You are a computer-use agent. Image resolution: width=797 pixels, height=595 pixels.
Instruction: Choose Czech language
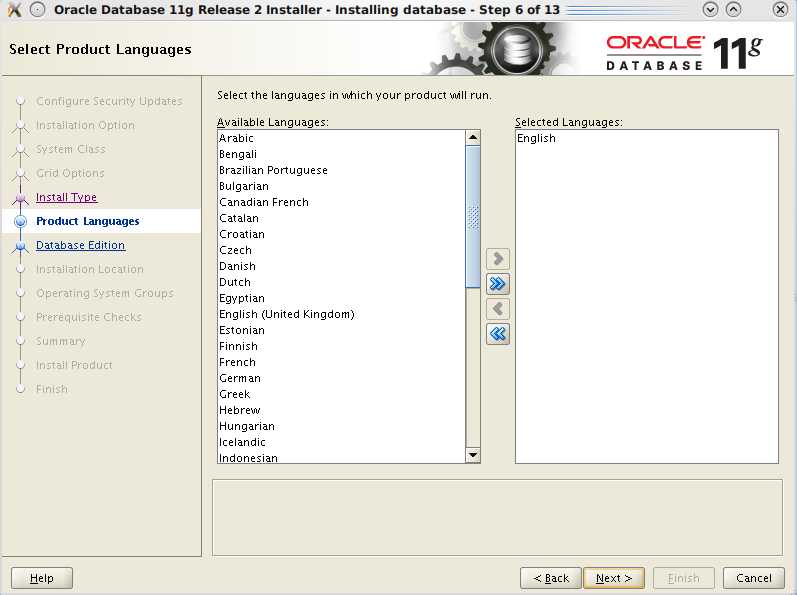(341, 250)
